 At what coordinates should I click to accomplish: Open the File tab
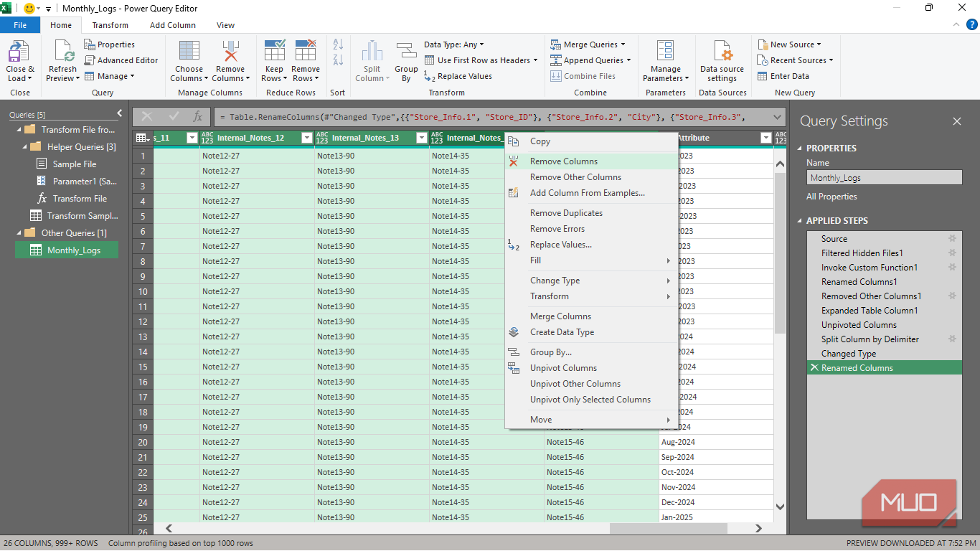coord(20,25)
